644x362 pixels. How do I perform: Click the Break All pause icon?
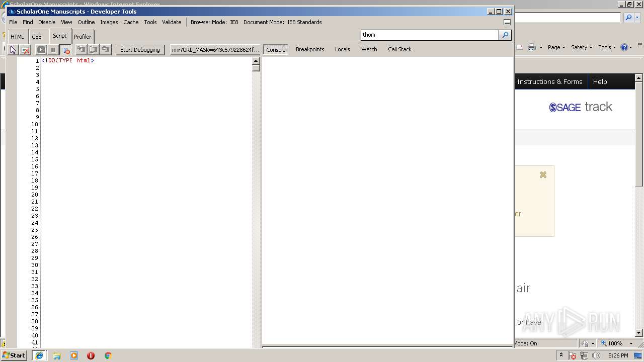point(53,50)
